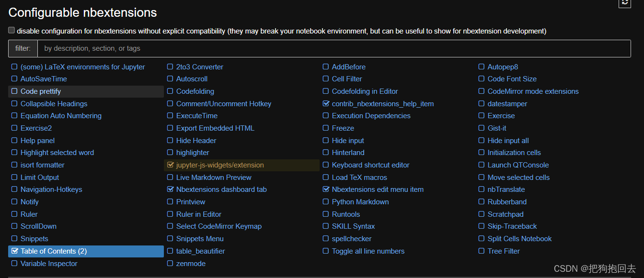Enable the Code prettify checkbox
This screenshot has height=278, width=644.
coord(14,91)
